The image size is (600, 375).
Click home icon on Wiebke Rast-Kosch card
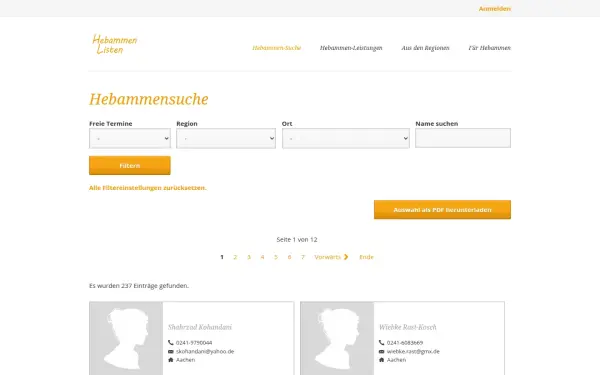(x=382, y=360)
